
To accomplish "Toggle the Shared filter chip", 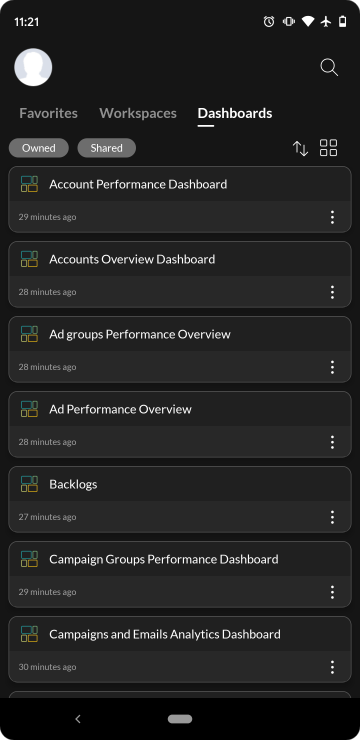I will [107, 148].
